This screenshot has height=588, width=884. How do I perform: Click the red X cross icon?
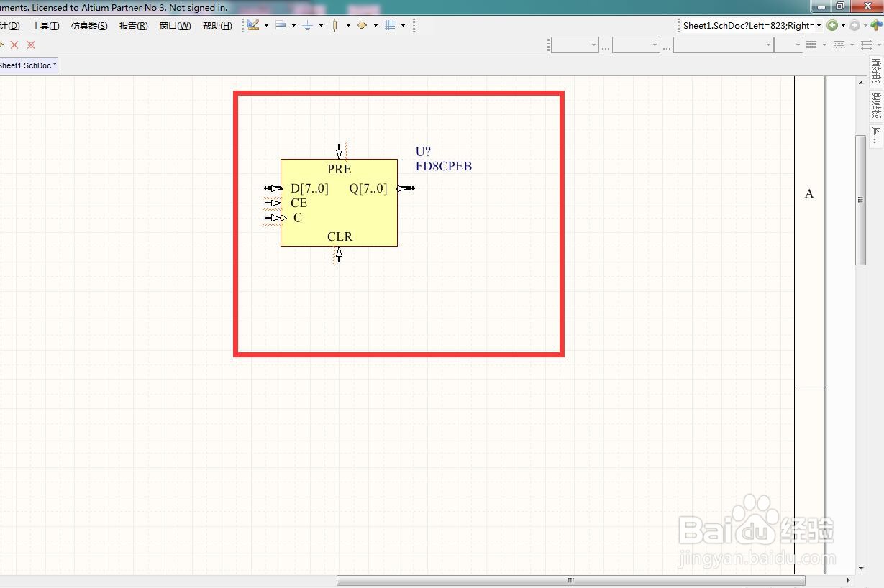click(14, 45)
